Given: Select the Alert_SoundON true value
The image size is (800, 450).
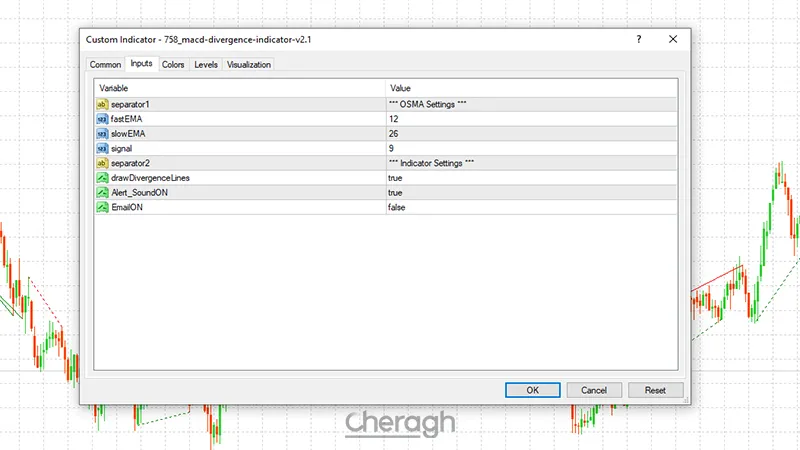Looking at the screenshot, I should coord(396,192).
